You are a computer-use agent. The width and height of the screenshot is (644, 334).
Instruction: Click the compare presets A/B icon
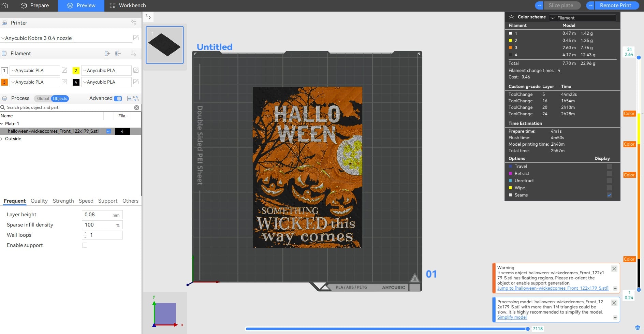tap(136, 98)
